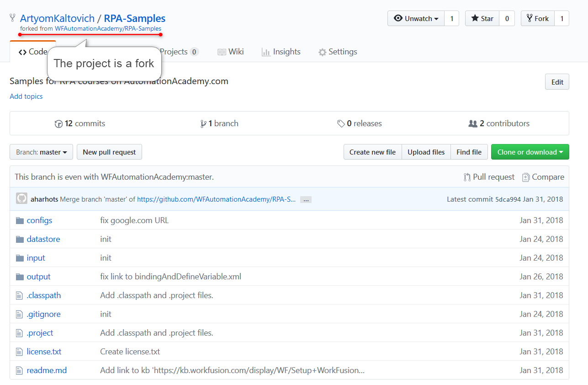The height and width of the screenshot is (385, 588).
Task: Switch to the Projects tab
Action: pos(179,52)
